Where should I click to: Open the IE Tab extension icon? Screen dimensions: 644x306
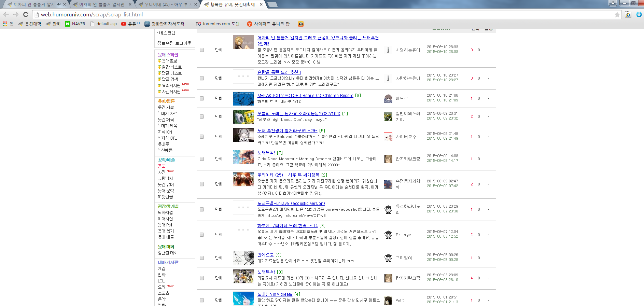click(x=628, y=14)
